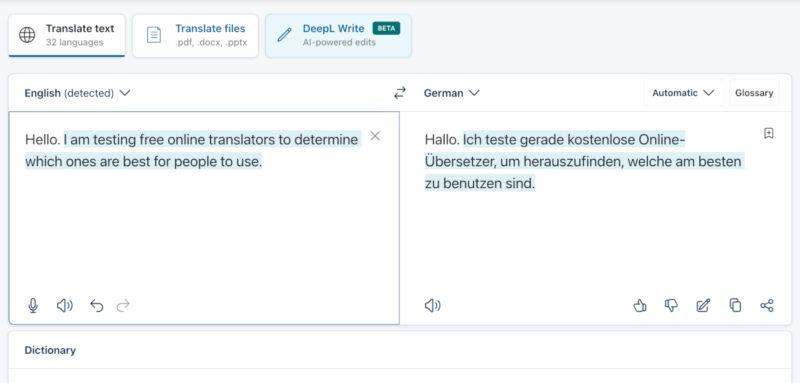800x383 pixels.
Task: Click the word "Hello." in source text
Action: tap(42, 139)
